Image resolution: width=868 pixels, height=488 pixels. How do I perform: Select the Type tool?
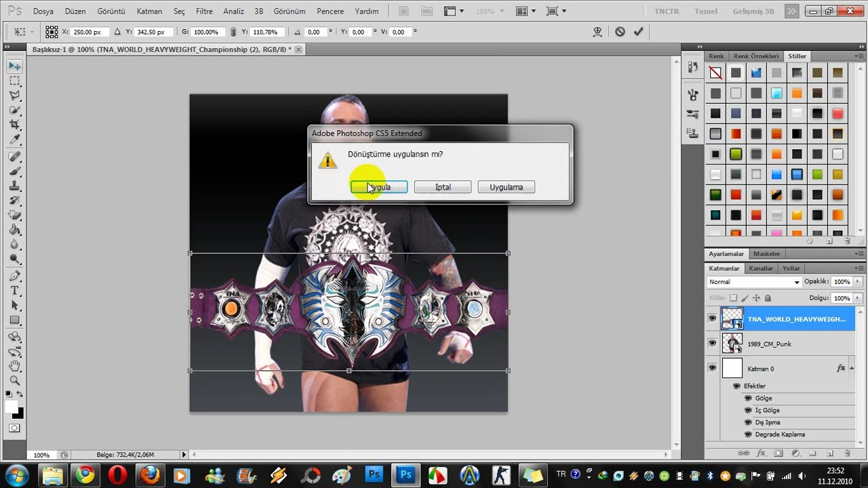click(14, 291)
